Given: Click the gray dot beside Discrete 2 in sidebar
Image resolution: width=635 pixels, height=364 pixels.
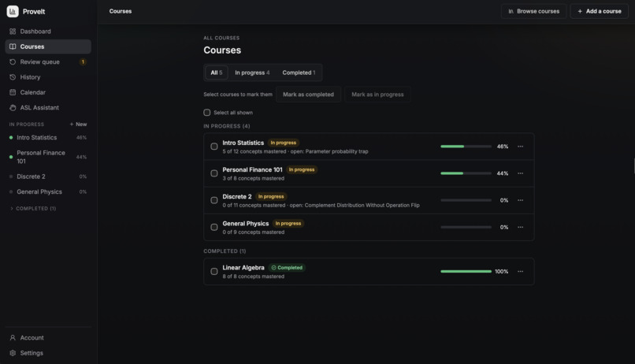Looking at the screenshot, I should click(x=11, y=176).
